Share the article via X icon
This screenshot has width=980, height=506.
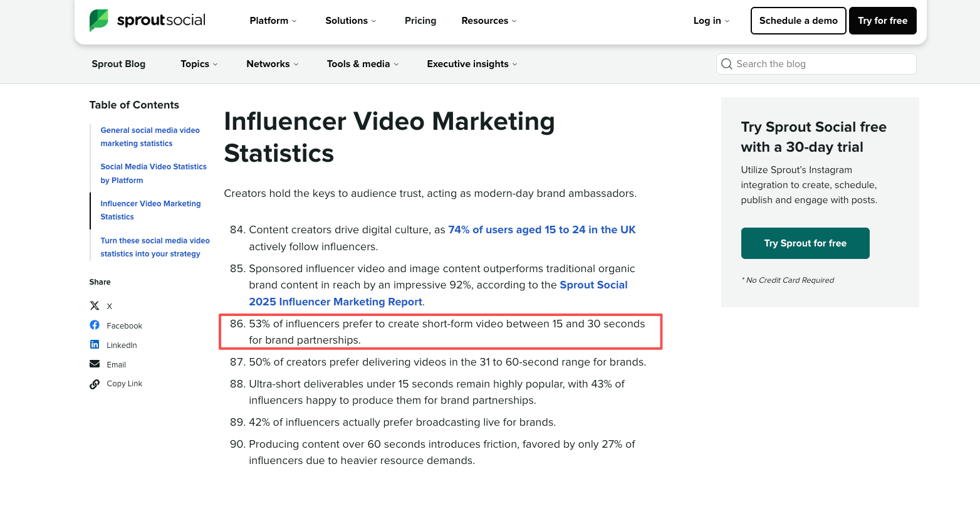coord(95,306)
